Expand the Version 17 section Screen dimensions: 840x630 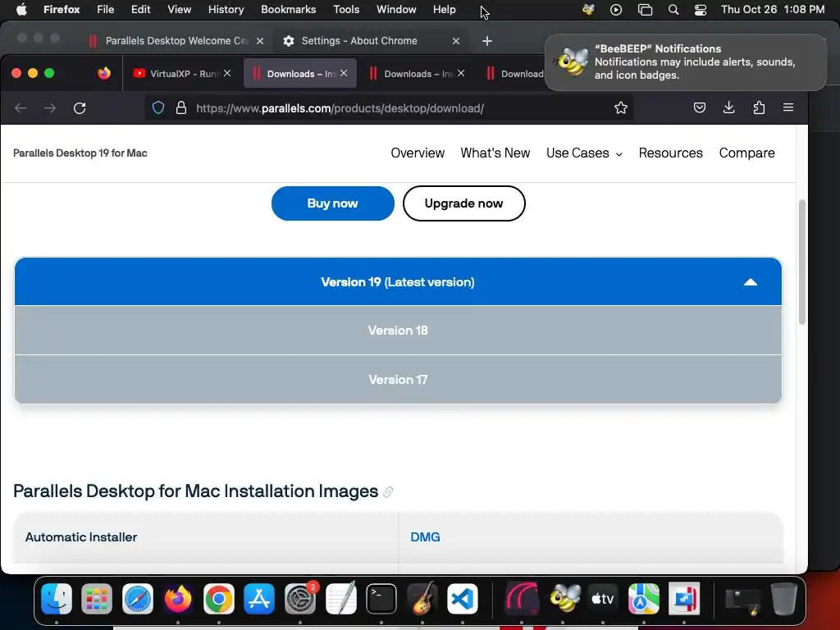[x=398, y=379]
